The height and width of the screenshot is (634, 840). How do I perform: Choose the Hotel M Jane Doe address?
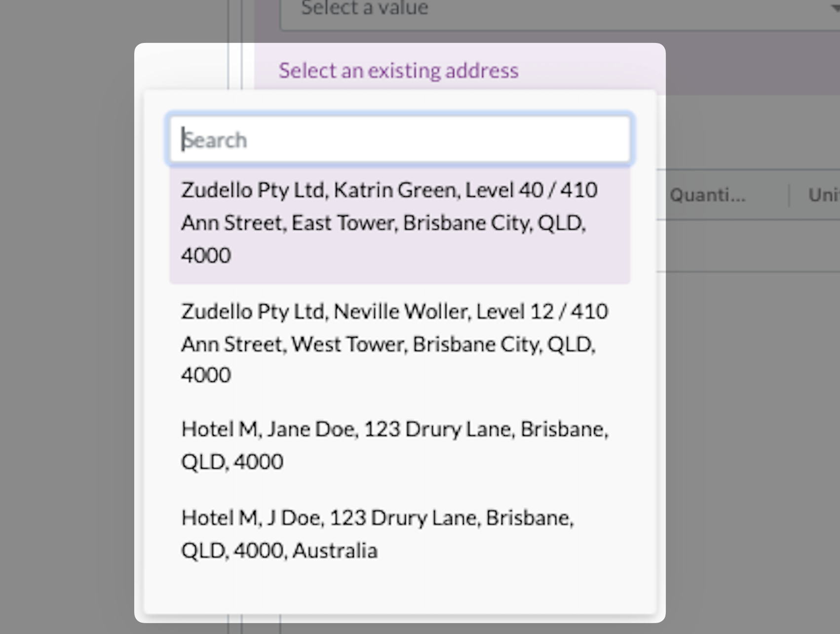click(400, 445)
